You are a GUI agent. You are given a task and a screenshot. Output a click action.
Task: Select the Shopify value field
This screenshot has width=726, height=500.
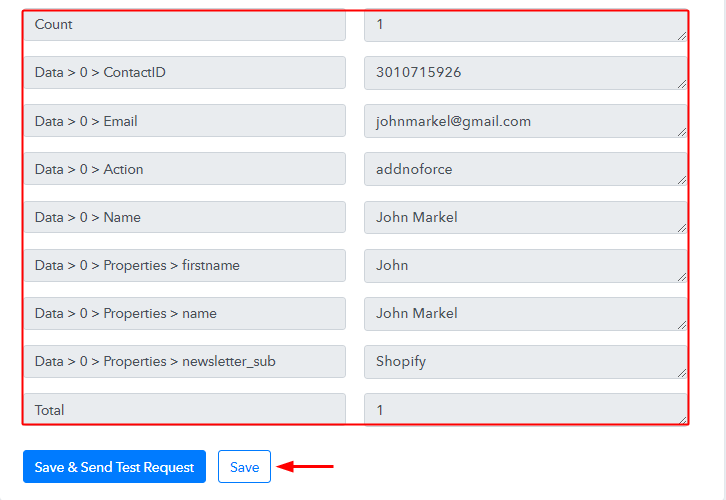pos(525,361)
